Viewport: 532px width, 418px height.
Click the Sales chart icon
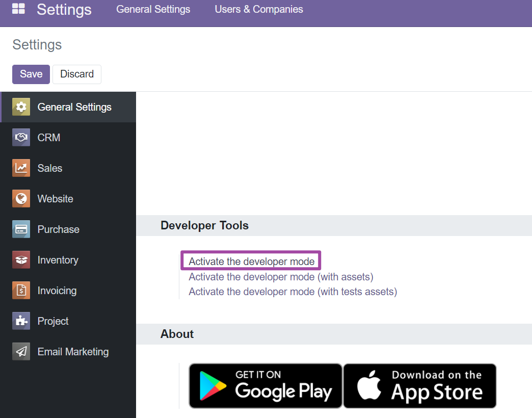(x=21, y=168)
